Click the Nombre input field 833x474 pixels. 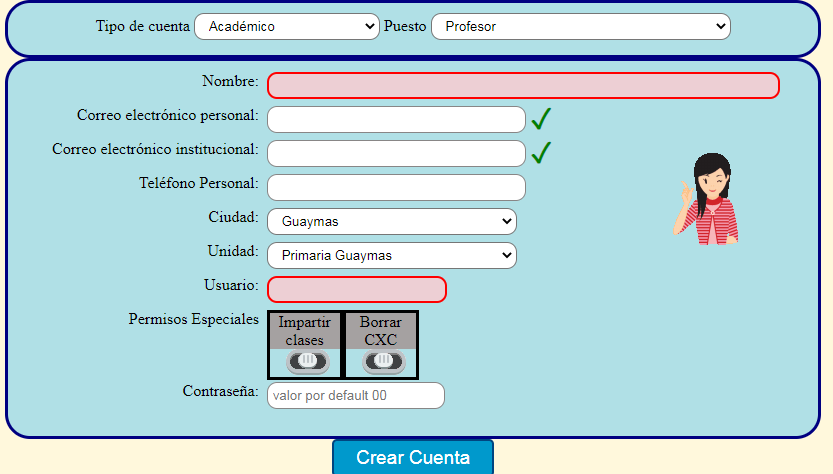(523, 86)
